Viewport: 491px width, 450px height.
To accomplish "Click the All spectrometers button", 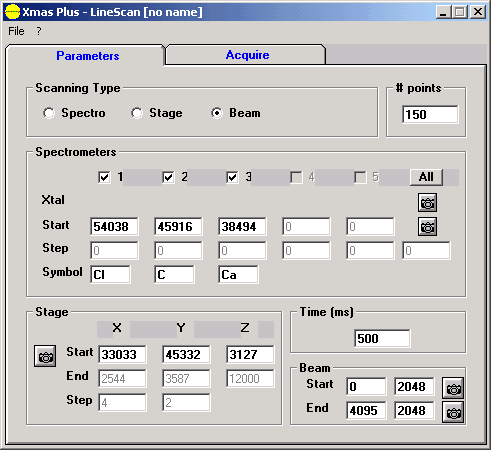I will [426, 177].
